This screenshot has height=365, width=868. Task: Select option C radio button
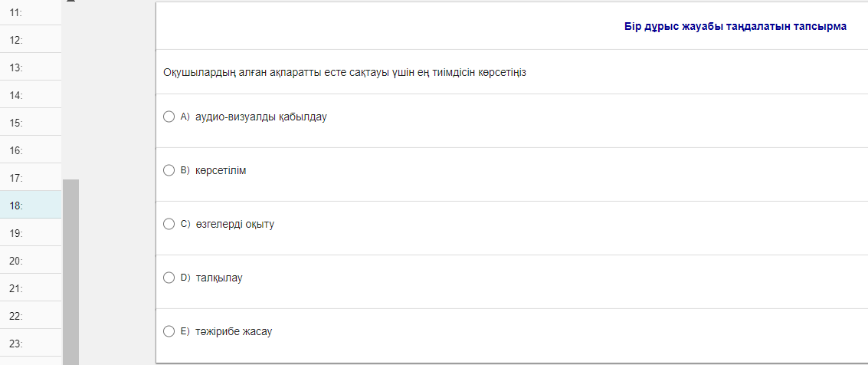point(169,225)
